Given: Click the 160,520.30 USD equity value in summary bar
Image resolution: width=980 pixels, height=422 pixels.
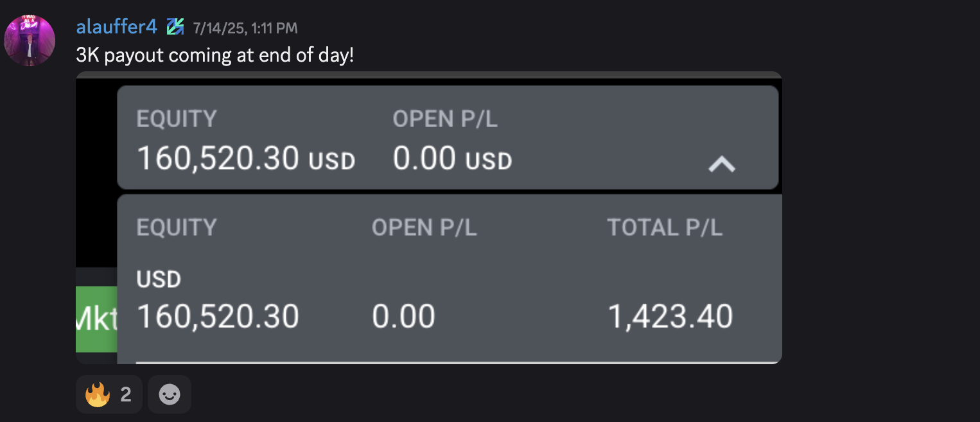Looking at the screenshot, I should pos(246,158).
